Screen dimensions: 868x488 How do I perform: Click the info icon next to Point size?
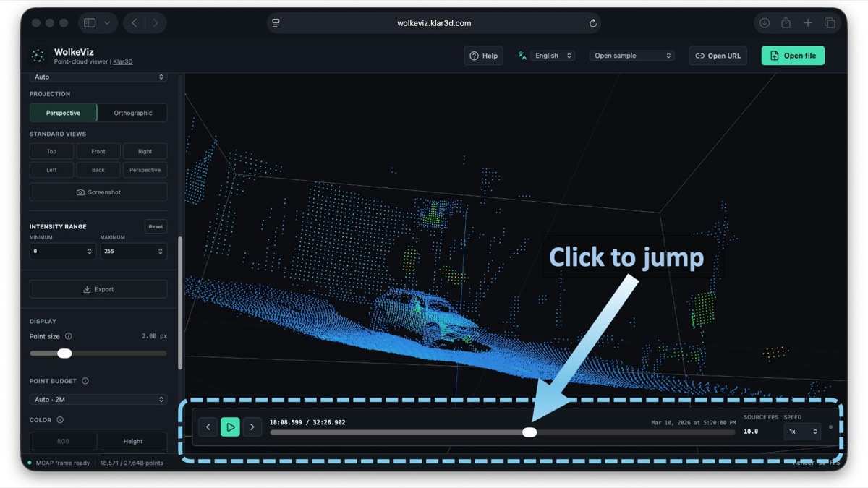click(69, 336)
